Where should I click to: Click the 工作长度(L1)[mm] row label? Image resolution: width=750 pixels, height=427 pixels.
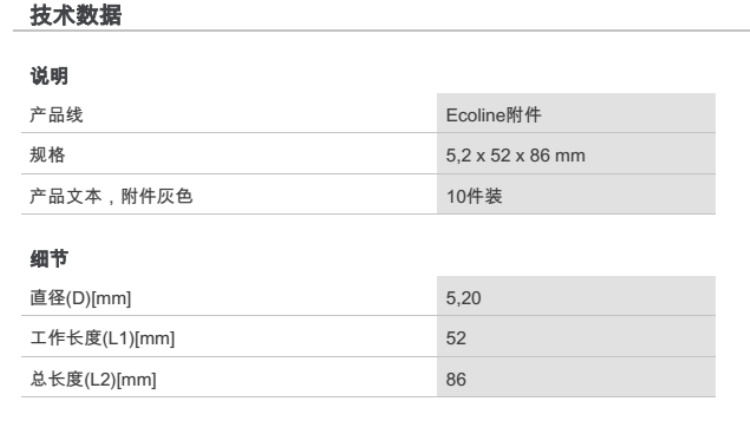click(x=101, y=338)
